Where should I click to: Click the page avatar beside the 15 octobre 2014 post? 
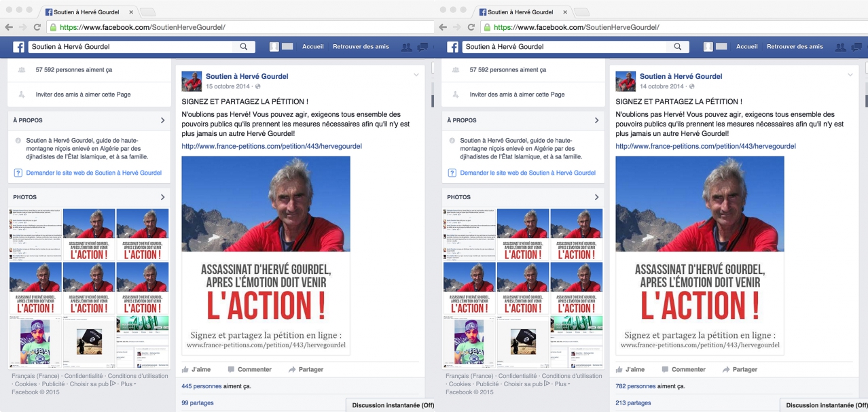192,81
